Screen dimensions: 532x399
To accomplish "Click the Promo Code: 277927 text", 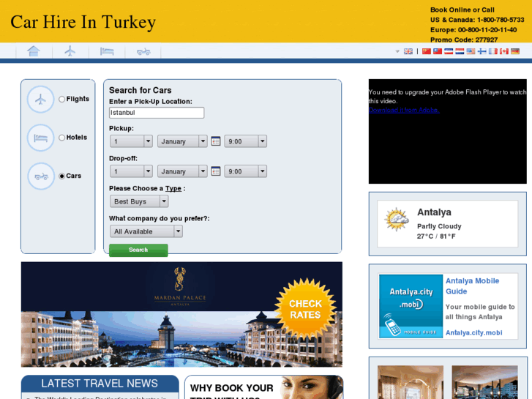I will coord(464,40).
